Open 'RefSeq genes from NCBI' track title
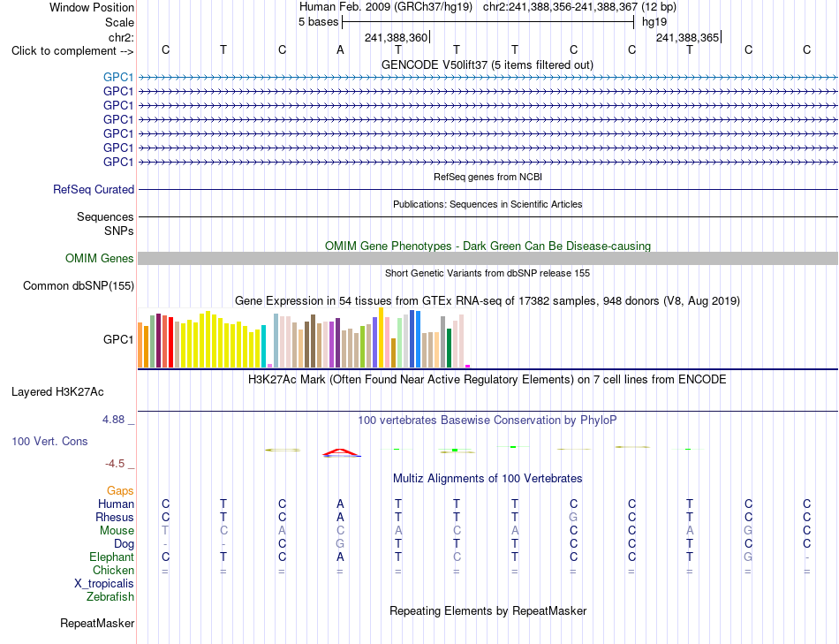This screenshot has width=839, height=644. point(488,177)
